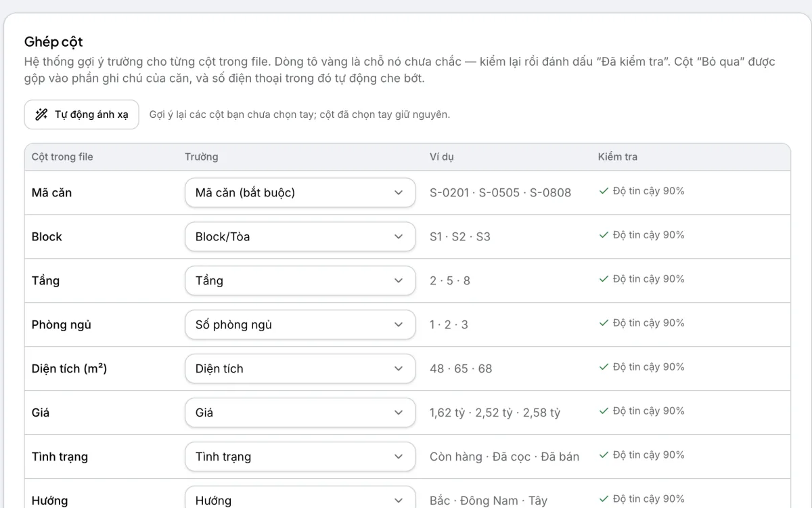Click the Độ tin cậy 90% label in the Giá row

click(x=649, y=411)
